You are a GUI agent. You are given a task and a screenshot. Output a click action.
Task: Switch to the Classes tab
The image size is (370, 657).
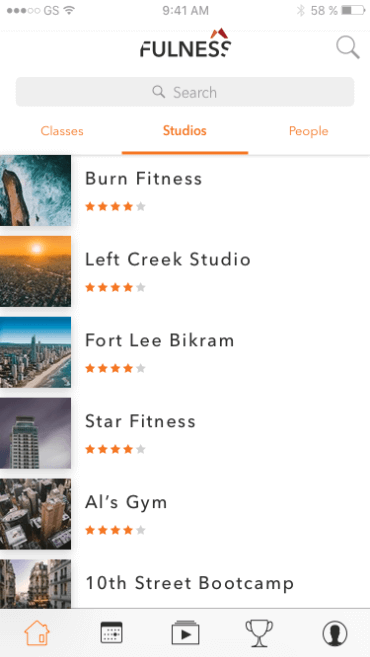pos(62,131)
